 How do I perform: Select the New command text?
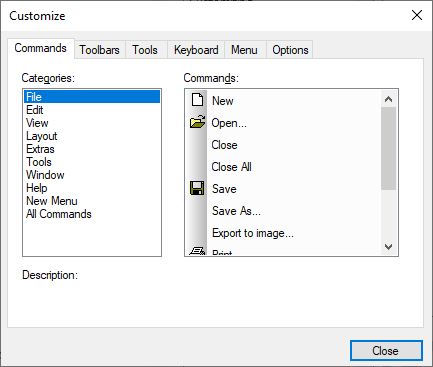(223, 101)
